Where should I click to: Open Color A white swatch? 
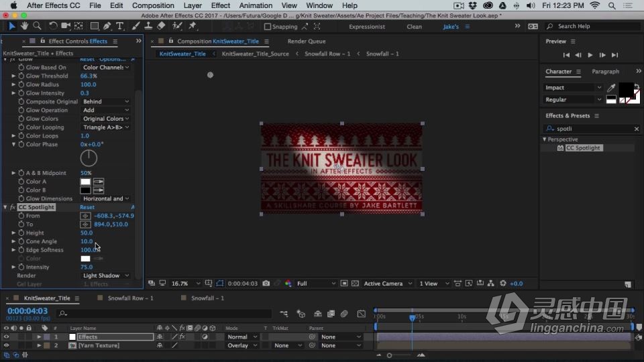[x=85, y=182]
